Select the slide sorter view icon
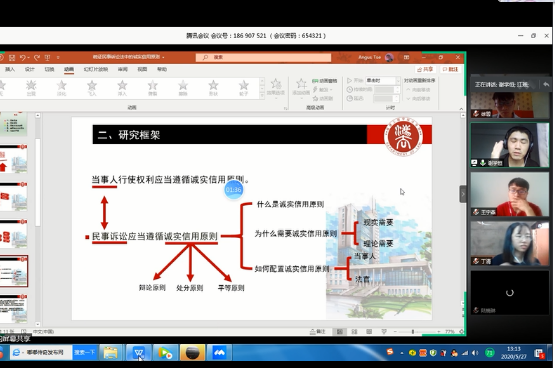 354,331
